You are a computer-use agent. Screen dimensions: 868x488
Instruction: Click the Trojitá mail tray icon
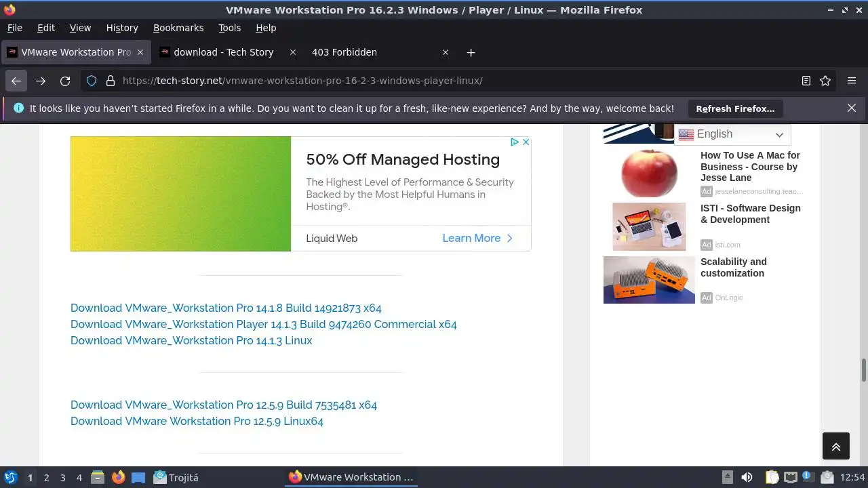(x=826, y=477)
